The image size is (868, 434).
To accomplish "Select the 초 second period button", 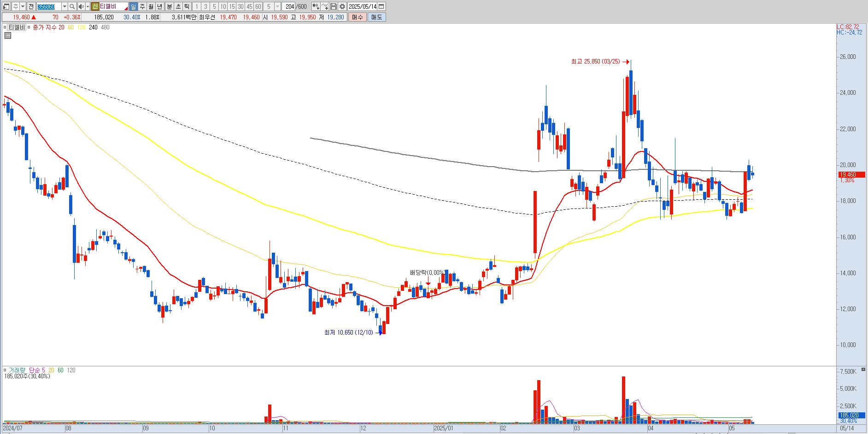I will [x=178, y=6].
